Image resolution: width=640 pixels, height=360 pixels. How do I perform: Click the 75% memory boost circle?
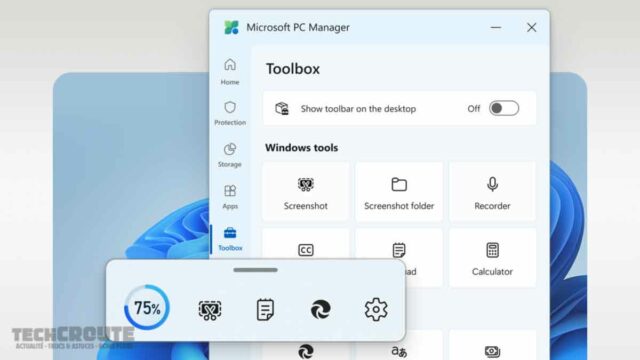click(147, 307)
